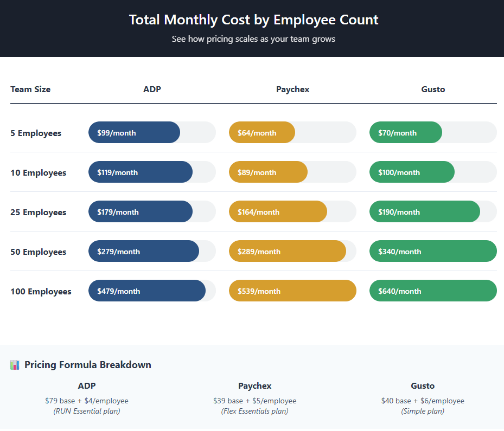The image size is (504, 431).
Task: Pick the Gusto $640/month bar
Action: 433,291
